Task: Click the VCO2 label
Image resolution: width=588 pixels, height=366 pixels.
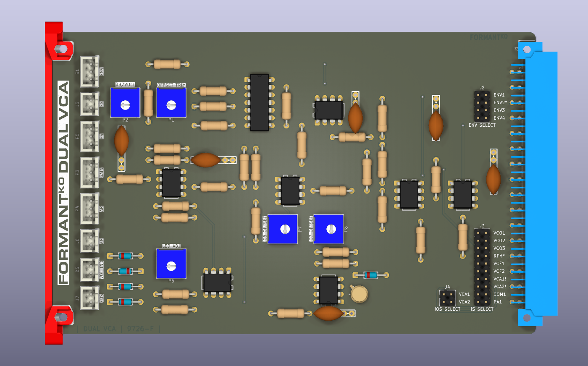Action: pos(499,241)
